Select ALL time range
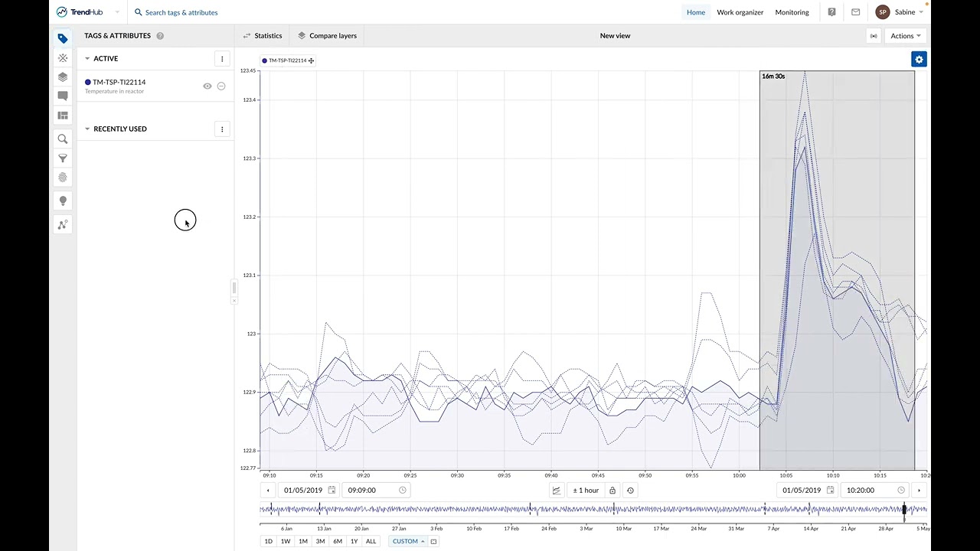 pos(371,541)
